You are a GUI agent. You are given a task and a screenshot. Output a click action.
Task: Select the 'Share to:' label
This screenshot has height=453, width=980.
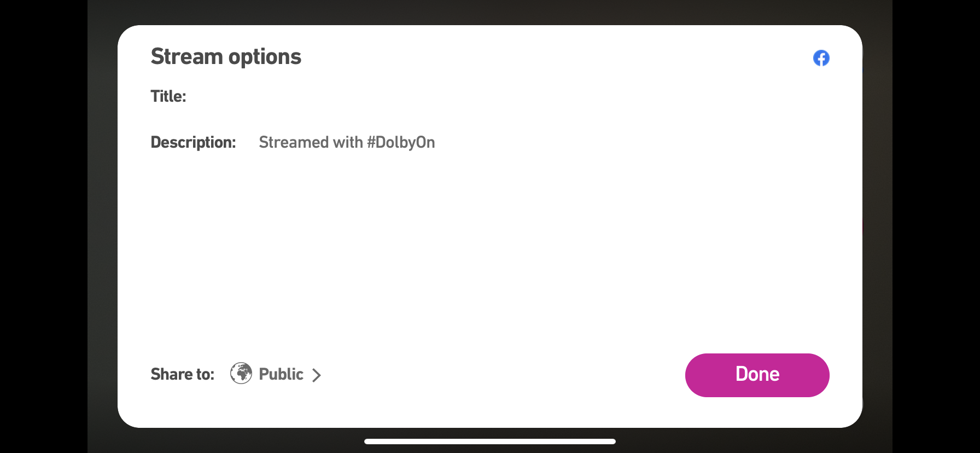pyautogui.click(x=182, y=374)
